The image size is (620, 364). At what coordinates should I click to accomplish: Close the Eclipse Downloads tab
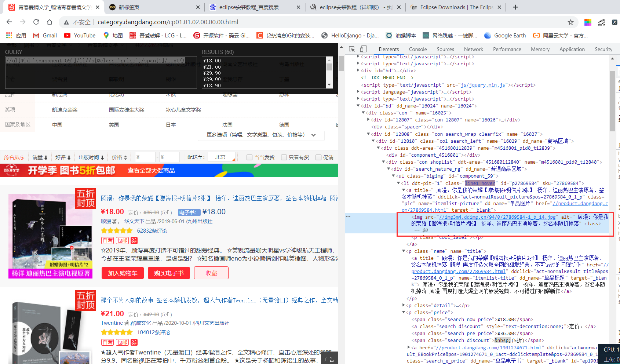[499, 7]
